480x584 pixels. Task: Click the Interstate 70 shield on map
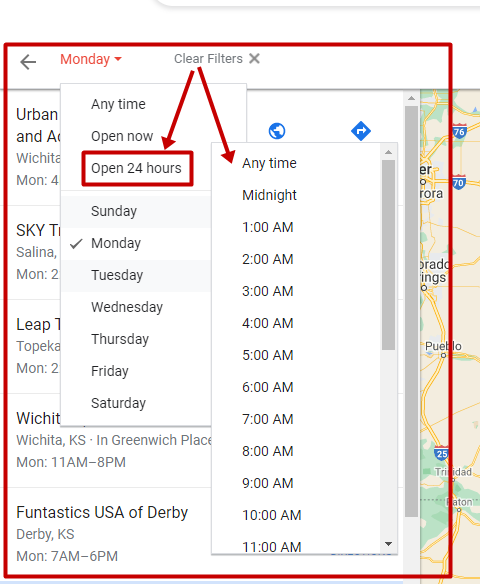459,182
